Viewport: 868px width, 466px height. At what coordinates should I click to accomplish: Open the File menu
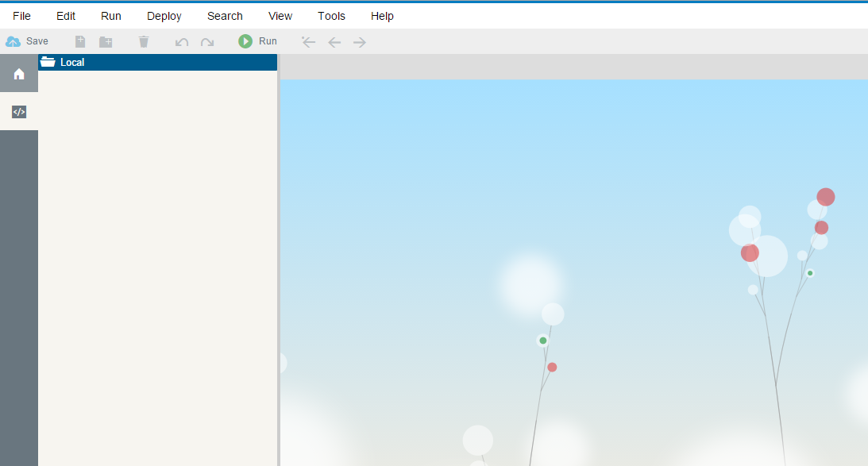(x=21, y=16)
